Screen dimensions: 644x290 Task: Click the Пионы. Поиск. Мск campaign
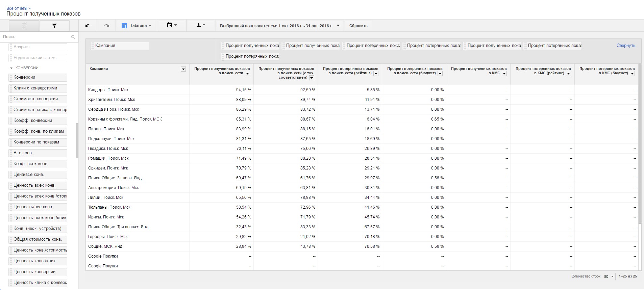coord(106,129)
